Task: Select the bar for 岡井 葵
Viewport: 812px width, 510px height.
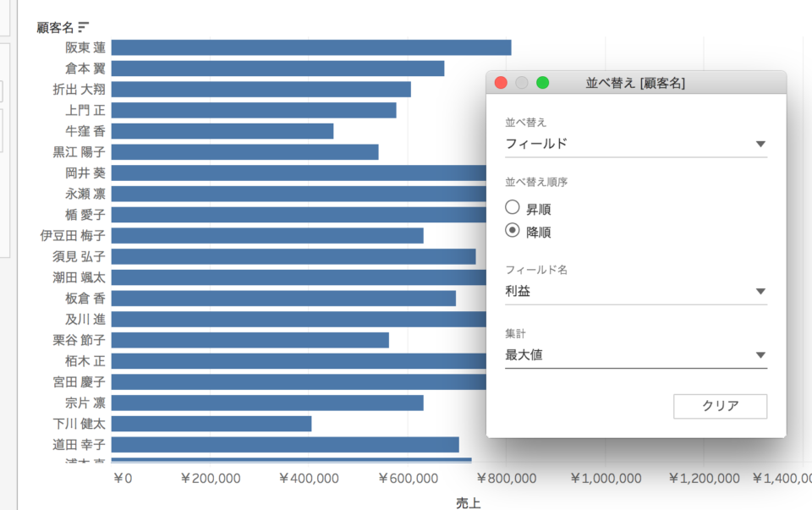Action: (296, 173)
